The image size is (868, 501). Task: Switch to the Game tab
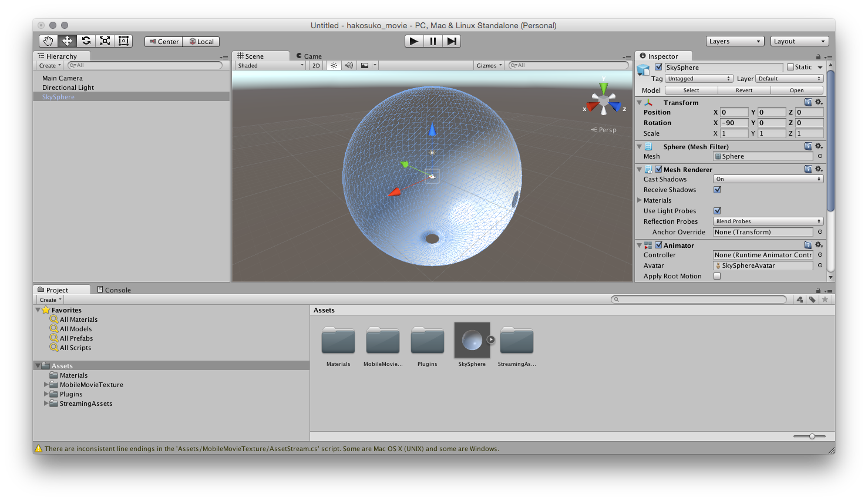(x=309, y=56)
